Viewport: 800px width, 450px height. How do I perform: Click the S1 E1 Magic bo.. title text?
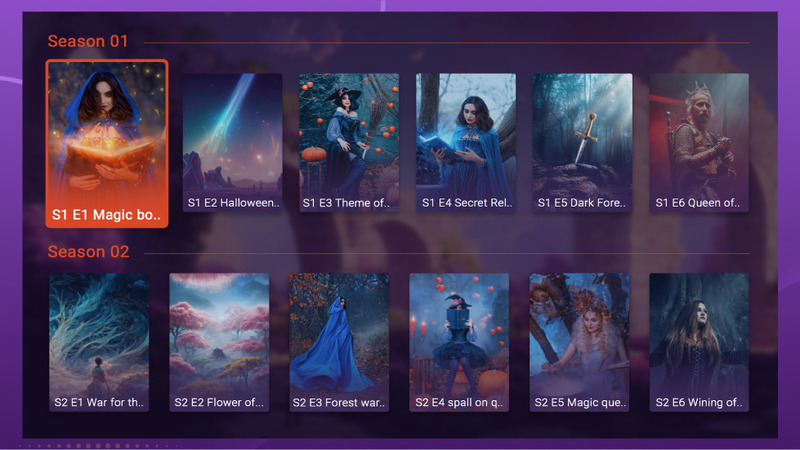(x=106, y=215)
